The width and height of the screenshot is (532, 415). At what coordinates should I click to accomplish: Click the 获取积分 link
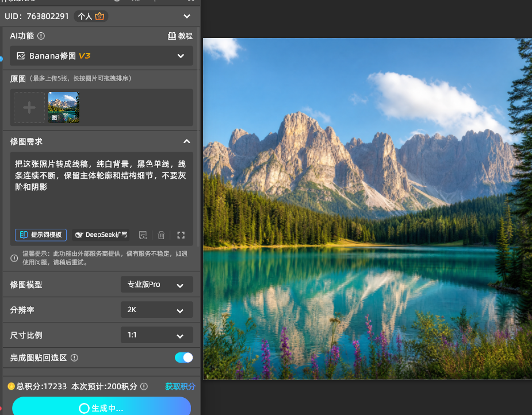pyautogui.click(x=180, y=386)
